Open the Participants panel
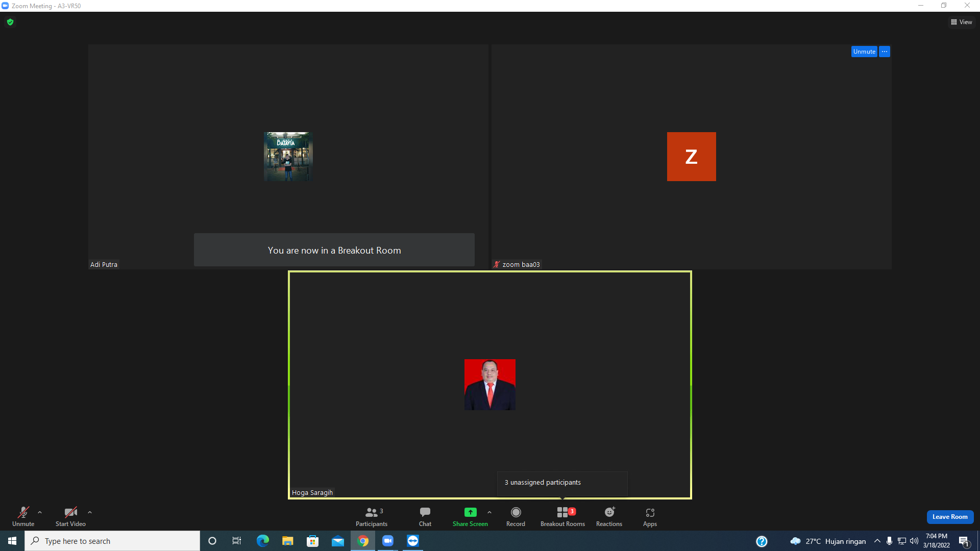980x551 pixels. click(372, 516)
